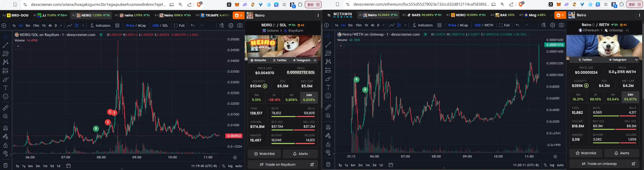Collapse the volume legend chevron on NEIRO/SOL chart
Viewport: 644px width, 170px height.
pos(18,46)
